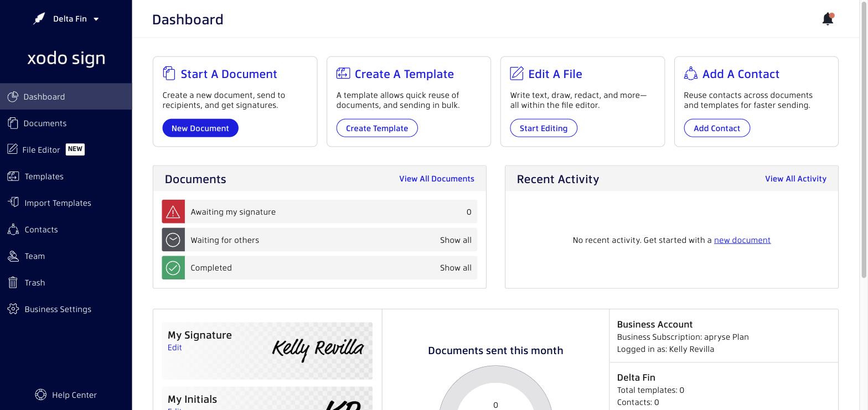Click the Add A Contact card icon
Screen dimensions: 868x410
pos(690,73)
